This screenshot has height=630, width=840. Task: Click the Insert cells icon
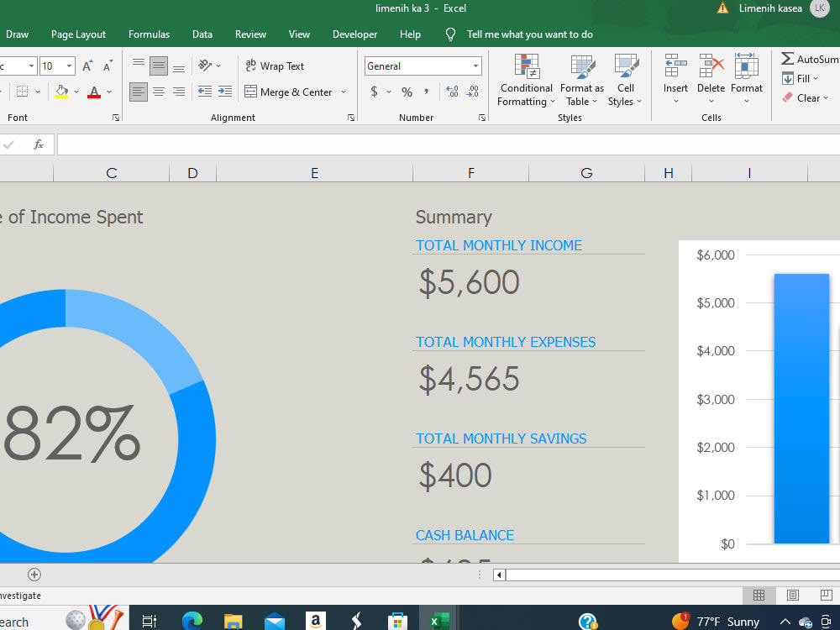click(675, 66)
